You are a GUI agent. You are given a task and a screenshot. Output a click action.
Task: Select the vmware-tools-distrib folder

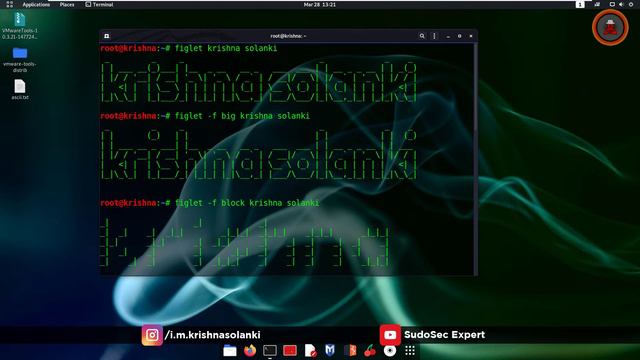coord(20,60)
